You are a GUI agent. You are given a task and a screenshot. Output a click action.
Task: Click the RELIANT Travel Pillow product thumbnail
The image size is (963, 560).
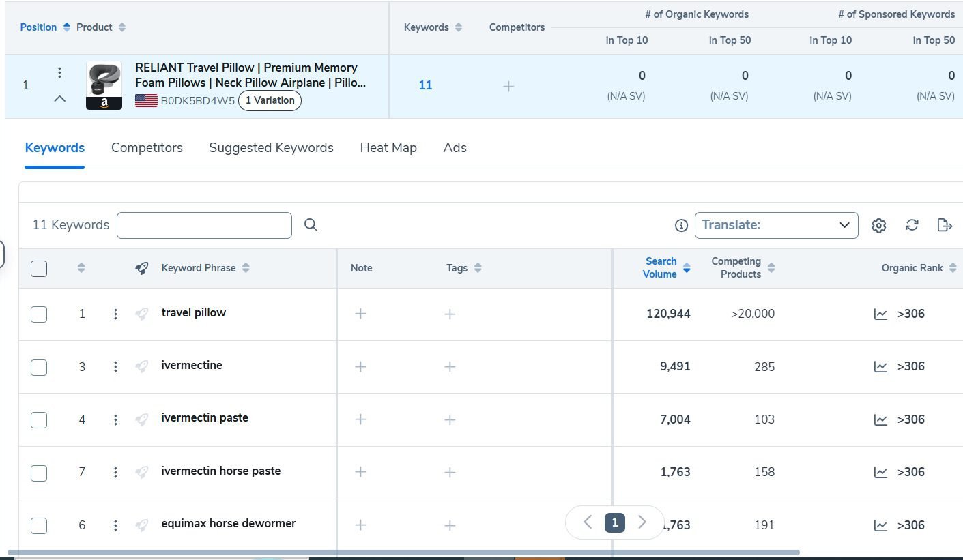pyautogui.click(x=104, y=85)
